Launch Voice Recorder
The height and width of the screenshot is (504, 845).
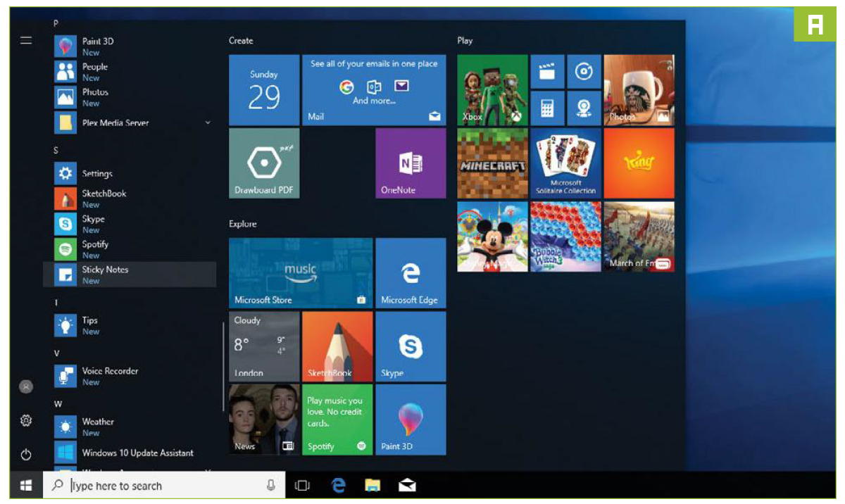[130, 376]
